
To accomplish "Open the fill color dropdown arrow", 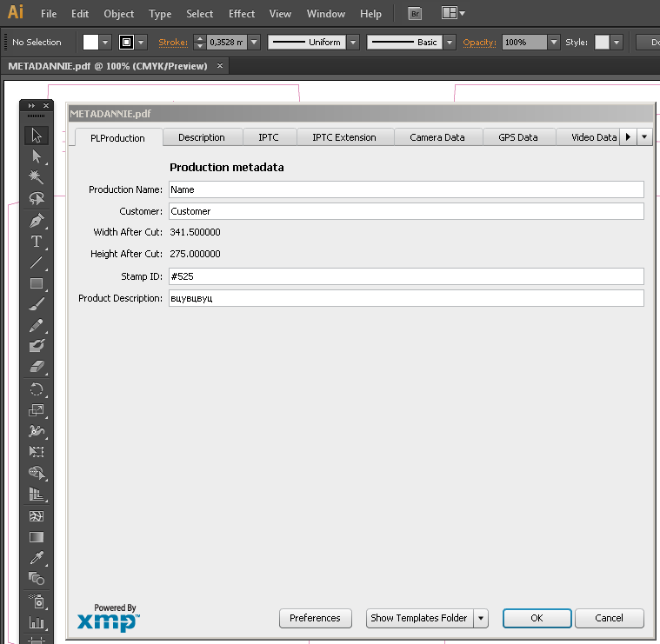I will tap(105, 42).
